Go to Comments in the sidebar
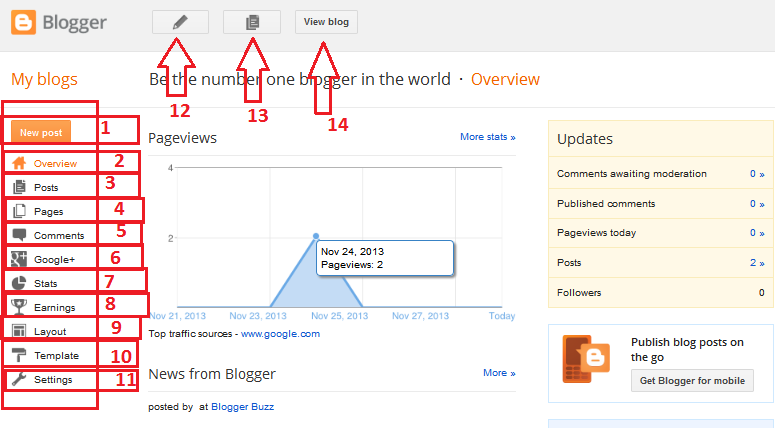Screen dimensions: 775x428 point(59,235)
